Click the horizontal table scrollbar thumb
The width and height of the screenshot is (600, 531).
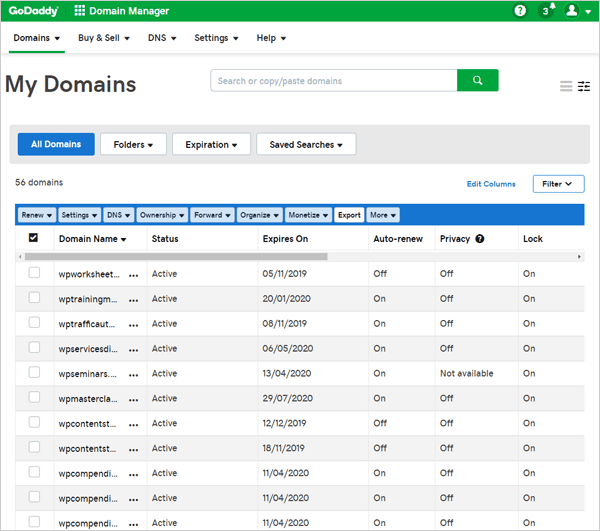pyautogui.click(x=176, y=256)
